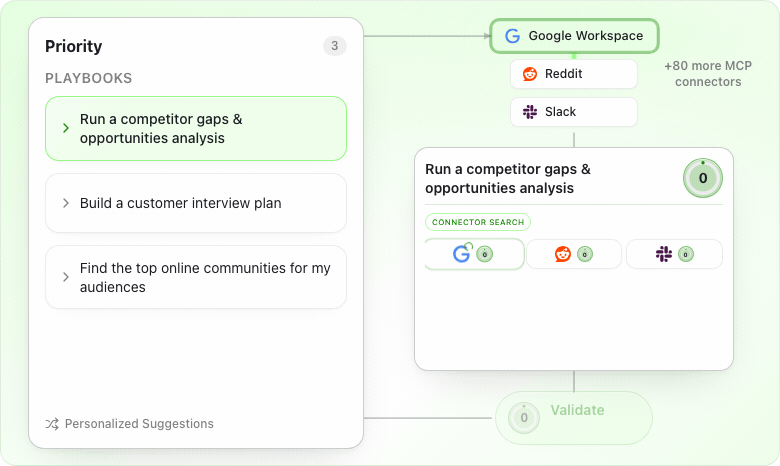Select the competitor gaps playbook title in Priority list
The width and height of the screenshot is (780, 466).
(161, 129)
